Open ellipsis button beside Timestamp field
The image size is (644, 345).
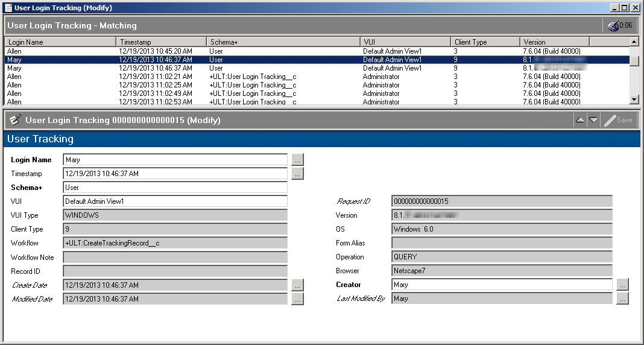[x=298, y=174]
